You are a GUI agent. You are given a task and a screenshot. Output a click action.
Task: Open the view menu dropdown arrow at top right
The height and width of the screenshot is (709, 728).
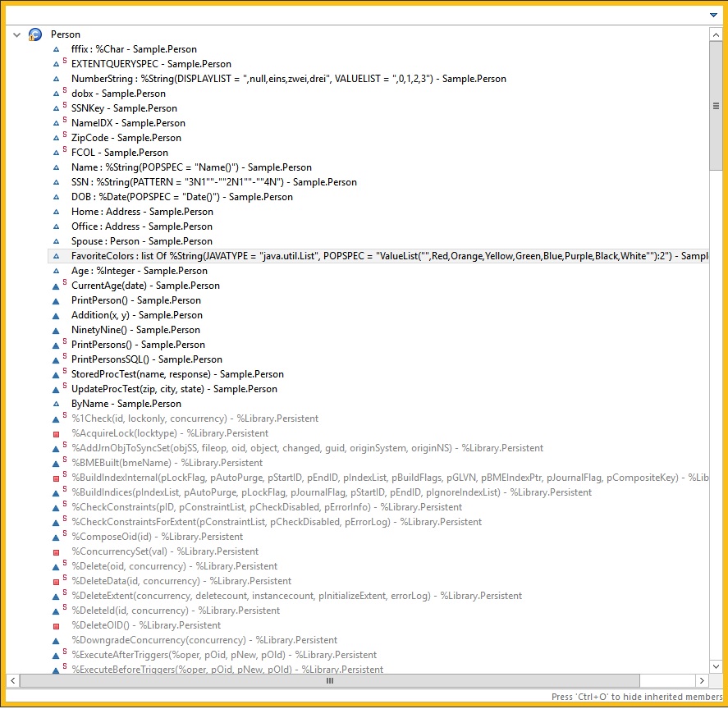point(713,15)
